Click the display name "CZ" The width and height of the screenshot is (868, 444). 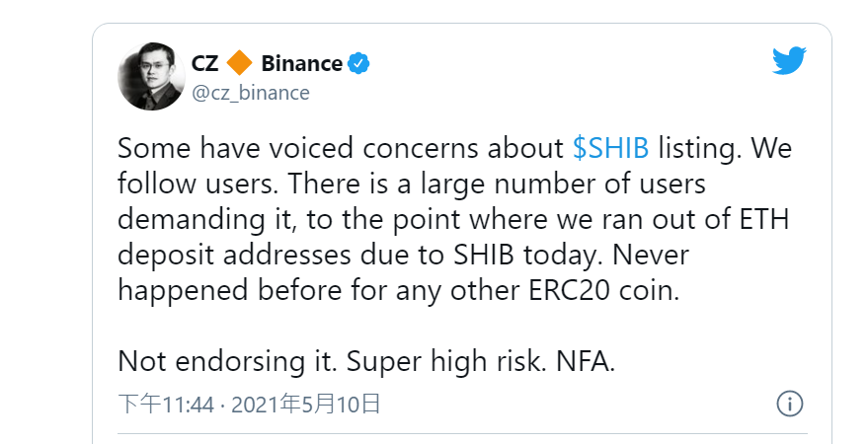pyautogui.click(x=204, y=63)
